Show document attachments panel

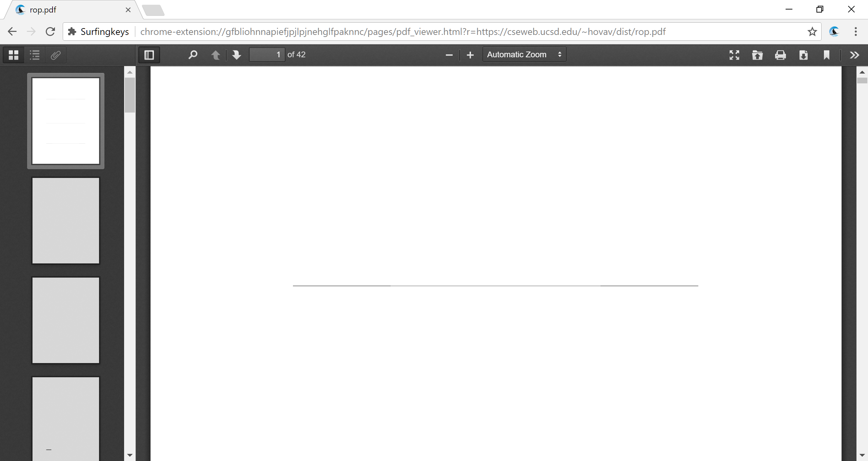click(x=56, y=55)
